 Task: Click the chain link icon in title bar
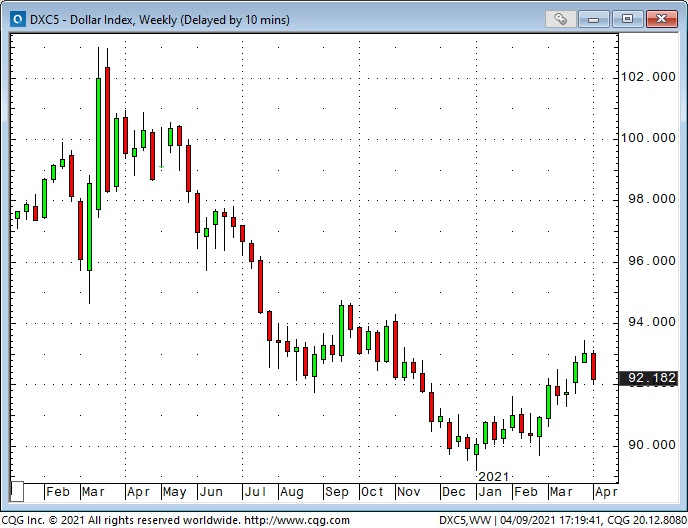click(x=560, y=19)
